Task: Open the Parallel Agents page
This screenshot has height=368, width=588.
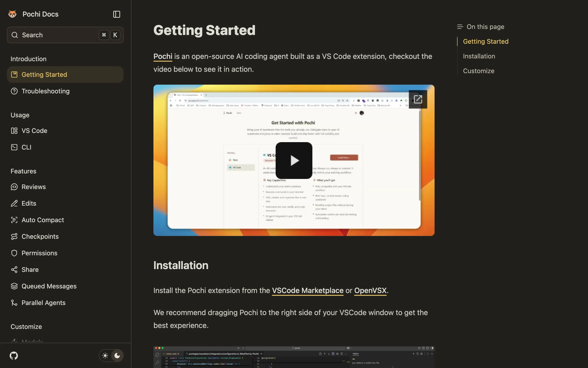Action: pyautogui.click(x=65, y=303)
